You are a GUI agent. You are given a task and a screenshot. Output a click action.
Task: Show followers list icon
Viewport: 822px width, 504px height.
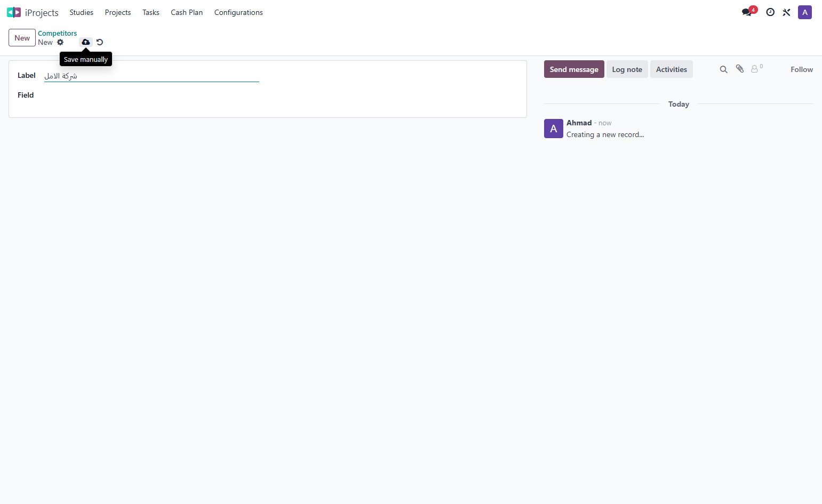click(757, 69)
